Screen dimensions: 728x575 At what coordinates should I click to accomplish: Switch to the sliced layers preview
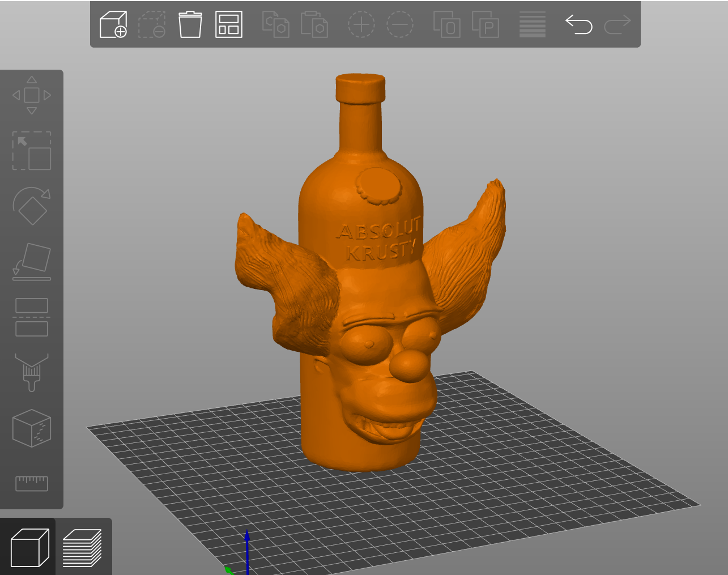(83, 548)
